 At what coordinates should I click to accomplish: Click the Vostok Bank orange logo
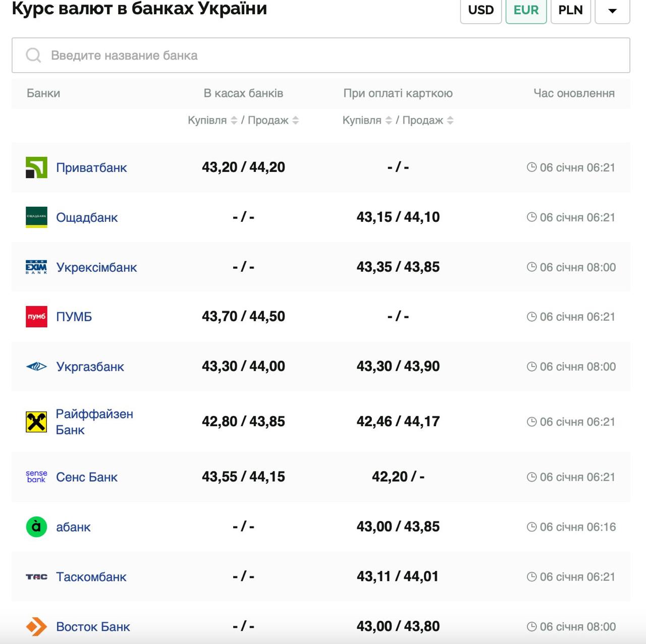click(36, 627)
